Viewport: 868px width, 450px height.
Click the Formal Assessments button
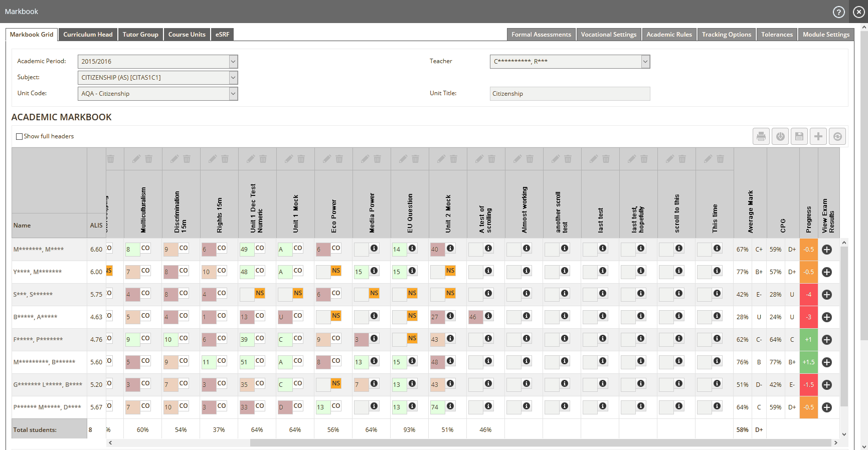(541, 35)
